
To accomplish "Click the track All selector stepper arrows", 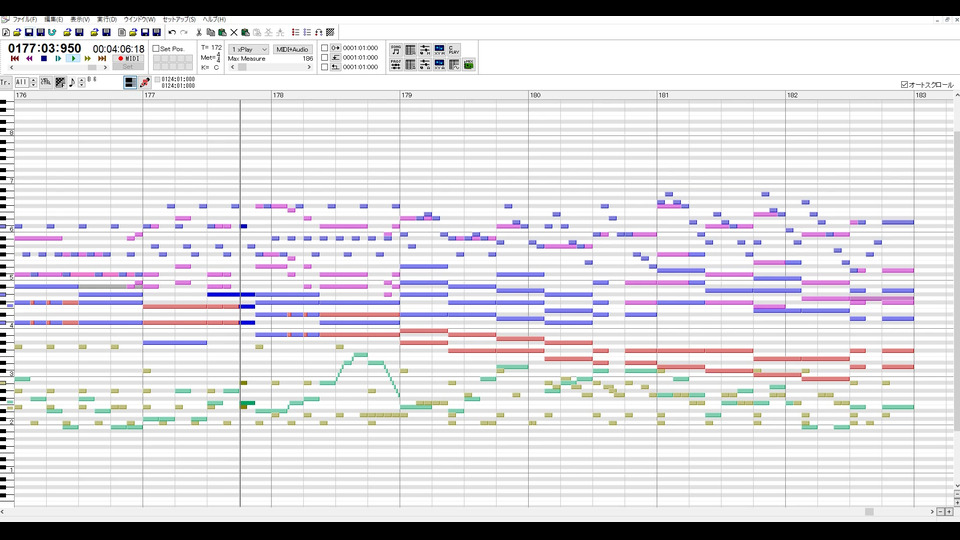I will (34, 82).
